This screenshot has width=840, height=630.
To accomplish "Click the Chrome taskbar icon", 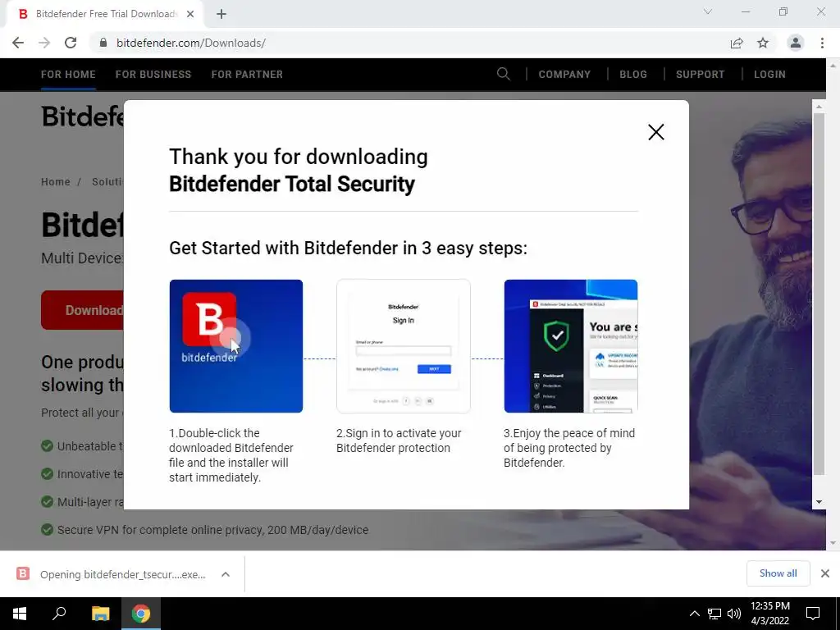I will (x=141, y=614).
